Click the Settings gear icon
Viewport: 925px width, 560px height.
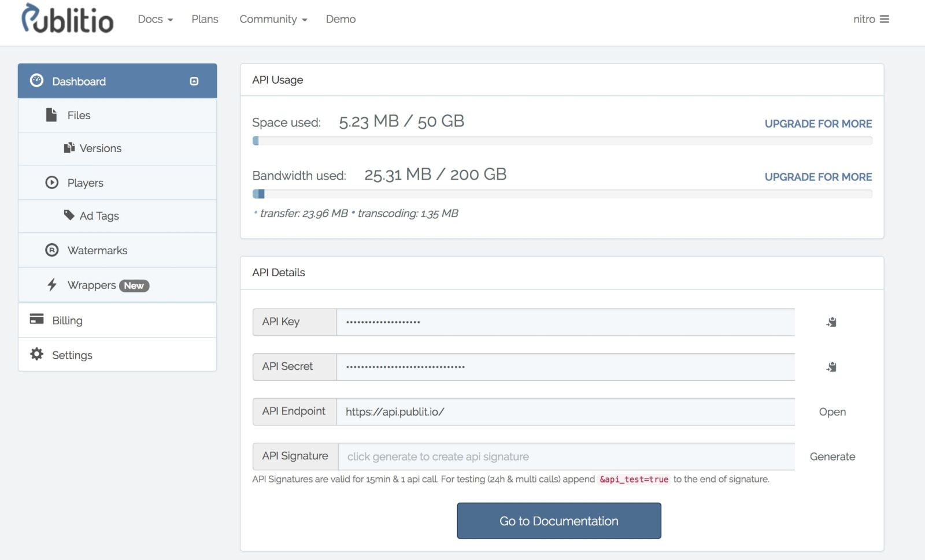click(36, 354)
